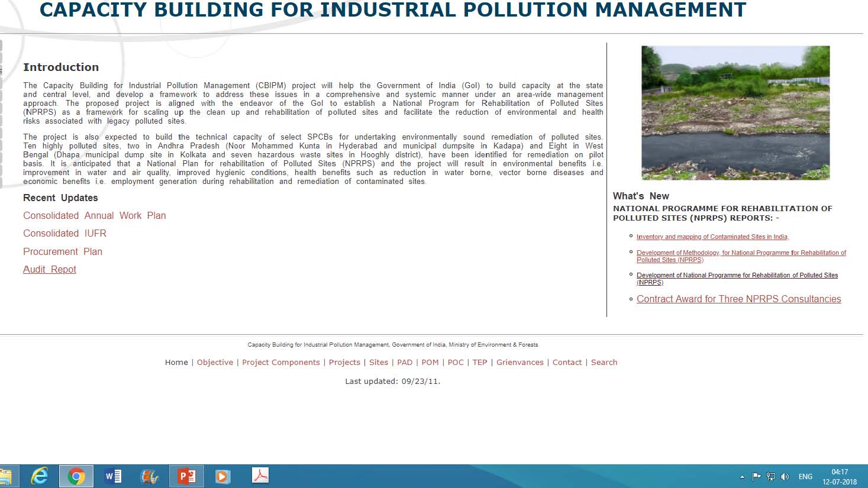868x488 pixels.
Task: Open the media player taskbar icon
Action: (222, 476)
